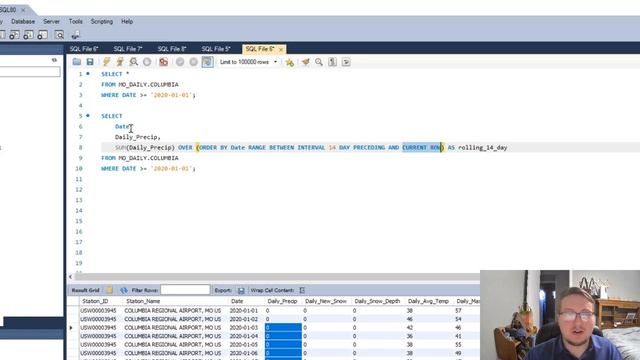The image size is (640, 360).
Task: Click the Search table data toolbar icon
Action: 59,35
